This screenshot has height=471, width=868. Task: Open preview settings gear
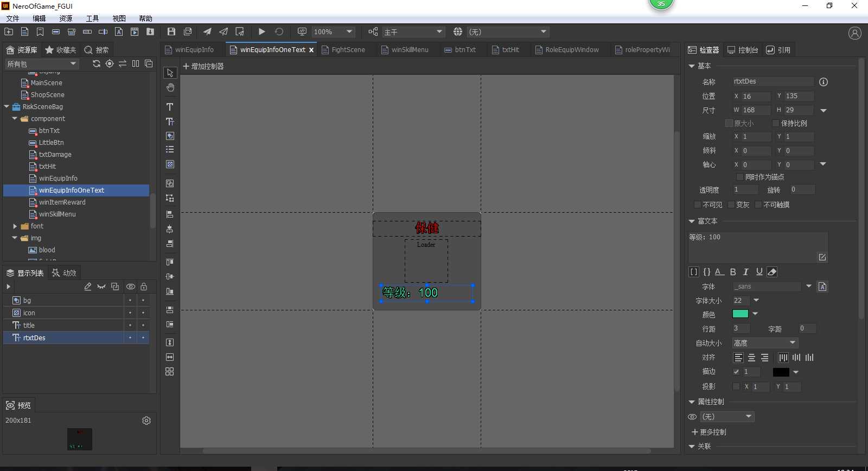coord(146,421)
